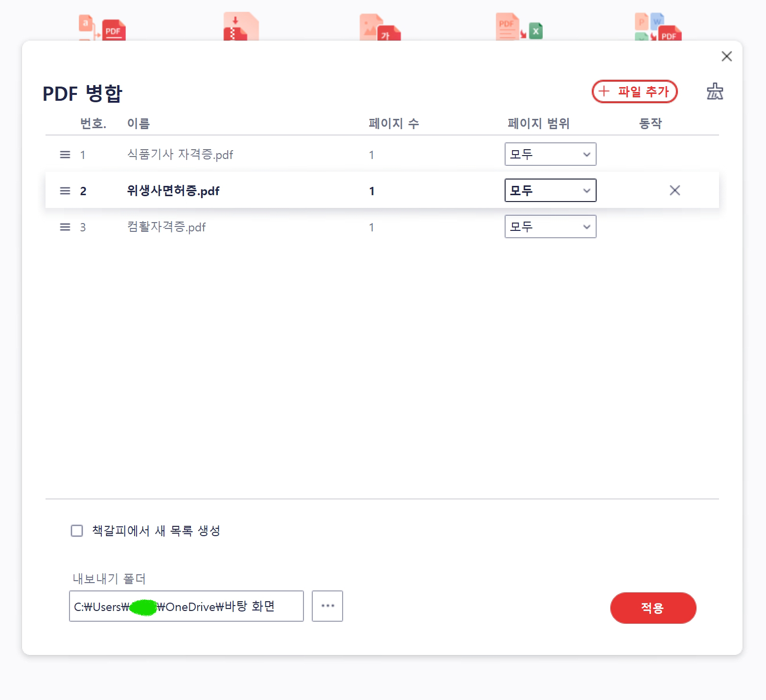Open 모두 dropdown for 위생사면허증.pdf
This screenshot has width=766, height=700.
point(550,190)
